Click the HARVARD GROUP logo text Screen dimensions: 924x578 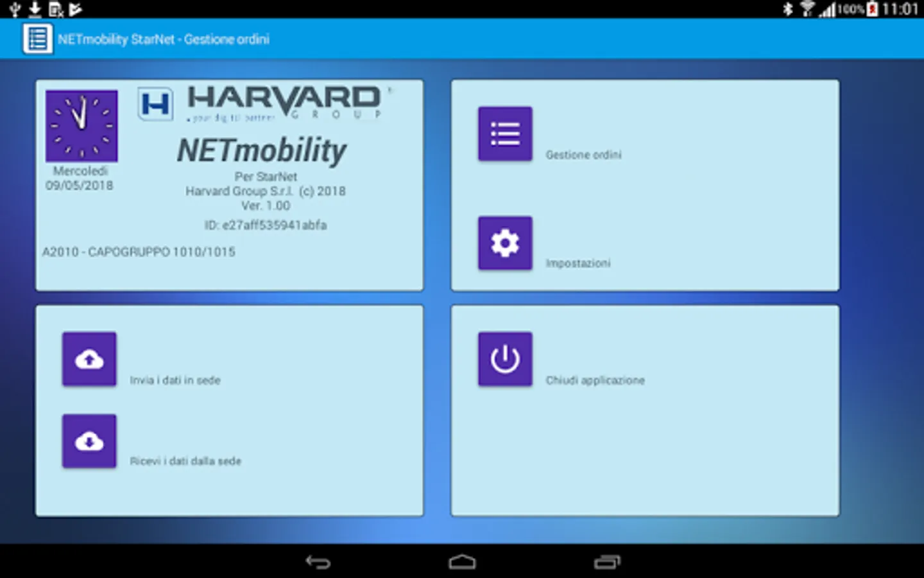(x=284, y=103)
